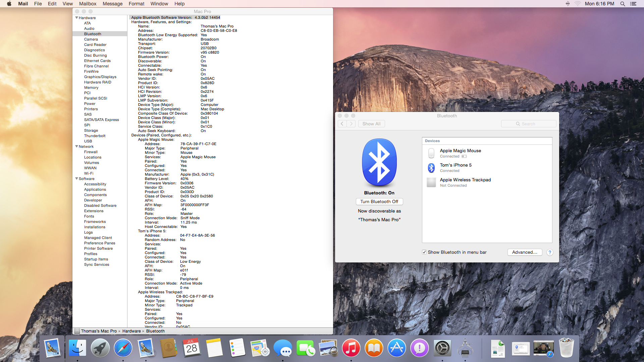Image resolution: width=644 pixels, height=362 pixels.
Task: Open the Format menu
Action: [x=136, y=4]
